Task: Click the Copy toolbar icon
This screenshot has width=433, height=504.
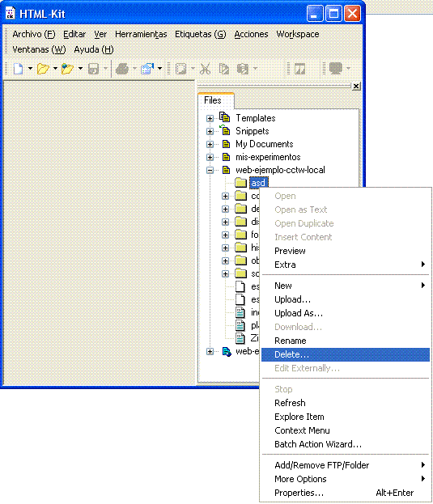Action: pos(224,69)
